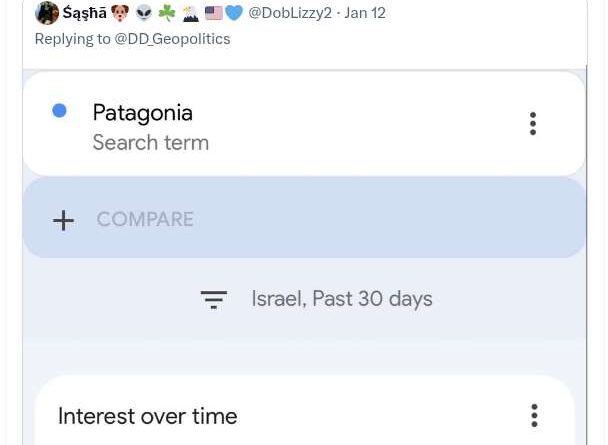This screenshot has width=608, height=445.
Task: Click the alien emoji in the name
Action: coord(144,13)
